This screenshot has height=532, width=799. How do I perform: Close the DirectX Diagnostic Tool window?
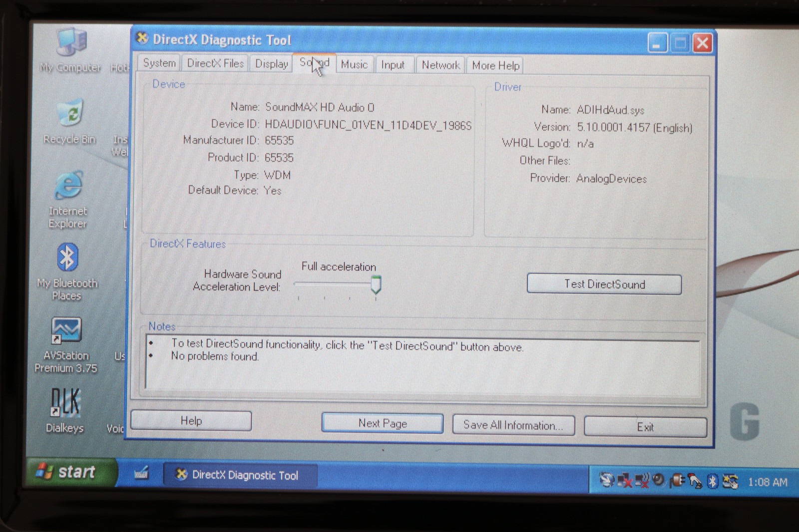pyautogui.click(x=702, y=44)
